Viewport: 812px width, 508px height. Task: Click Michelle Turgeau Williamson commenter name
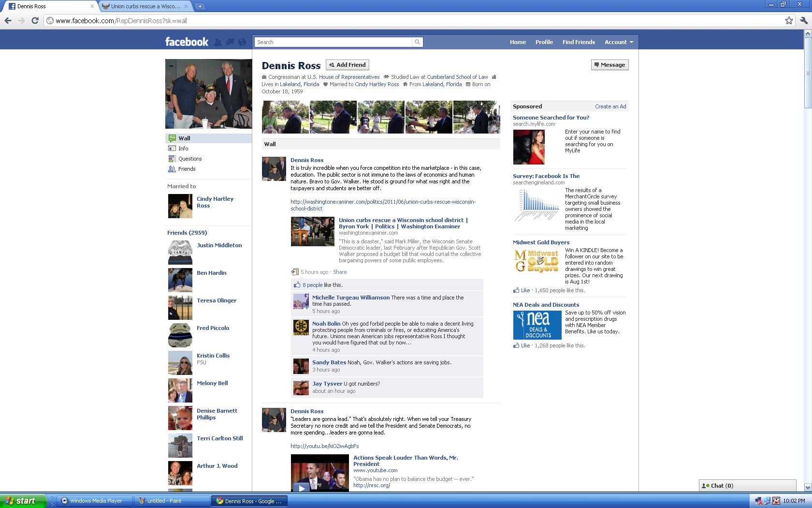[351, 298]
